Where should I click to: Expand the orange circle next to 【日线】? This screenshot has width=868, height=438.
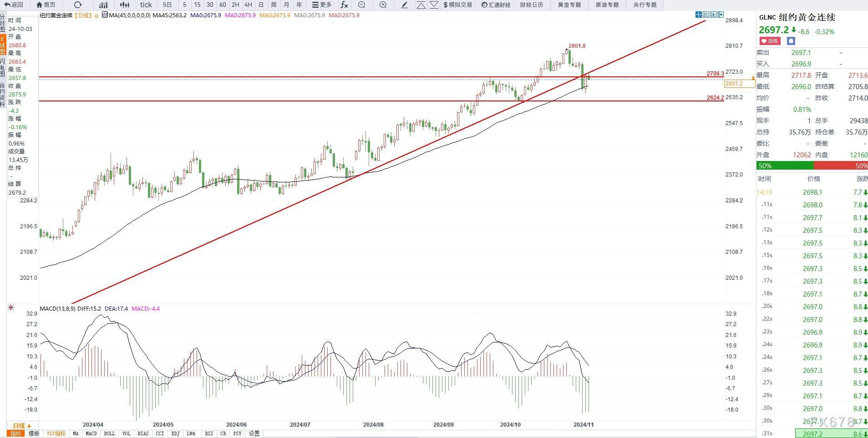click(96, 15)
